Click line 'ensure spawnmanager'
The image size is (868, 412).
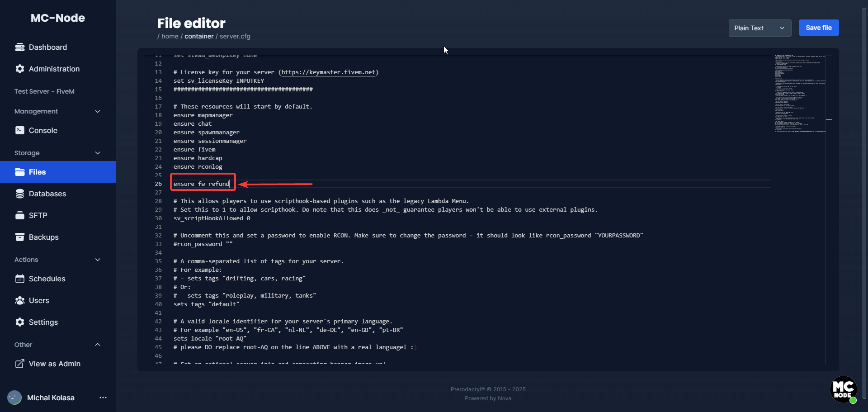click(207, 133)
